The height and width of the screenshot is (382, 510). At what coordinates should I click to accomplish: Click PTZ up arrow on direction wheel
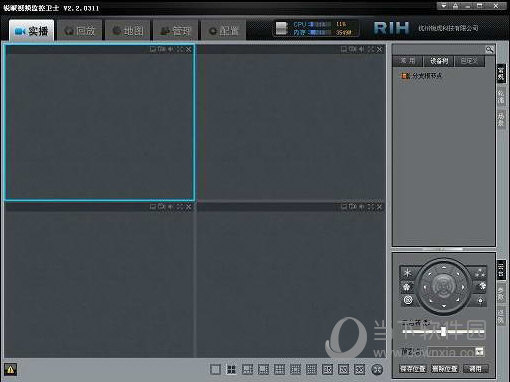pos(444,267)
